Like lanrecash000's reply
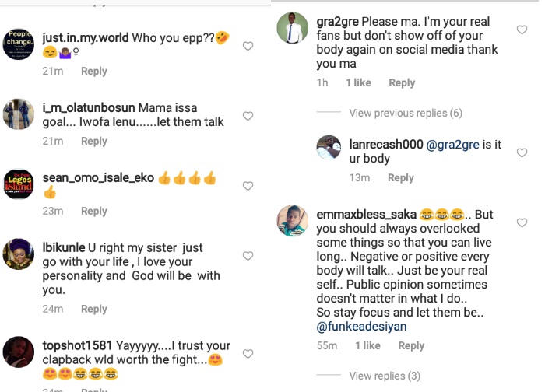The height and width of the screenshot is (392, 545). pyautogui.click(x=522, y=152)
